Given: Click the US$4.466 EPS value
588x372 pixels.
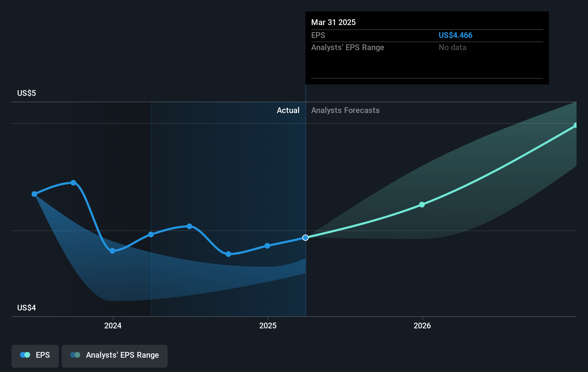Looking at the screenshot, I should pyautogui.click(x=456, y=35).
